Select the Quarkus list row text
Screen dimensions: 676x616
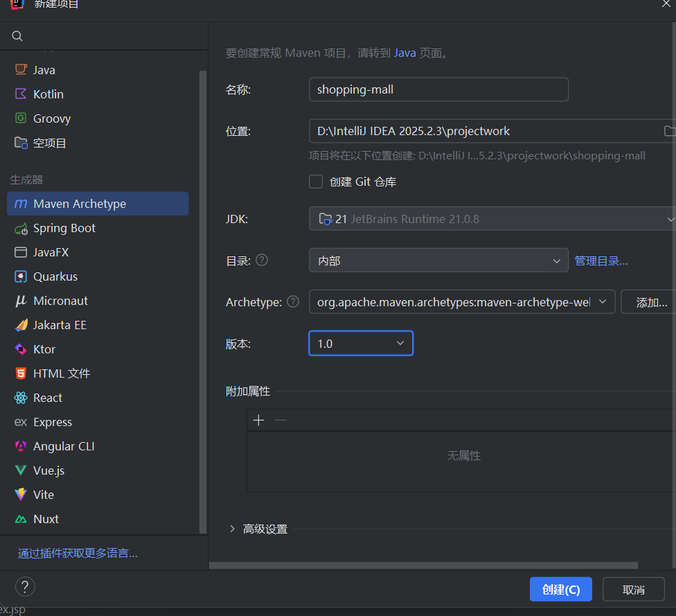pyautogui.click(x=55, y=276)
